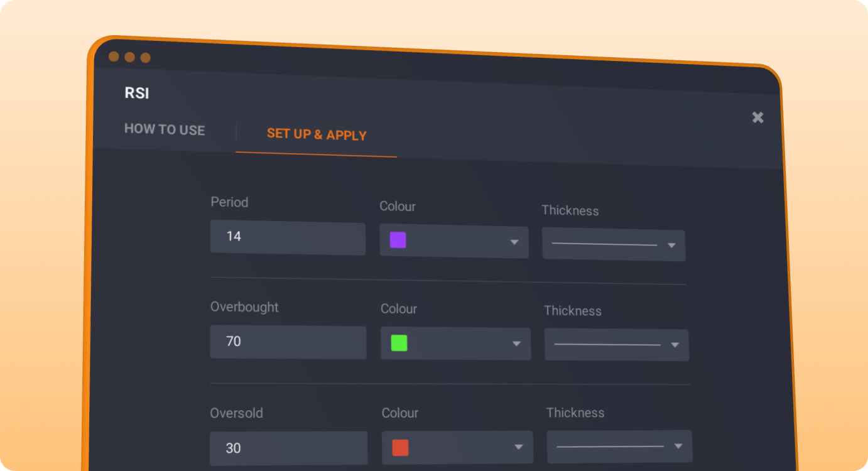Screen dimensions: 868x471
Task: Click the purple colour swatch for Period
Action: click(398, 241)
